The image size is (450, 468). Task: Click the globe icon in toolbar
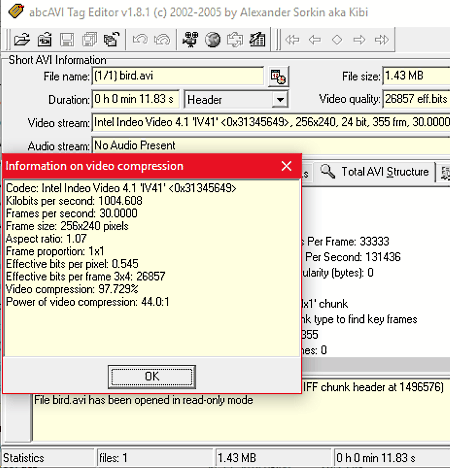click(x=213, y=40)
